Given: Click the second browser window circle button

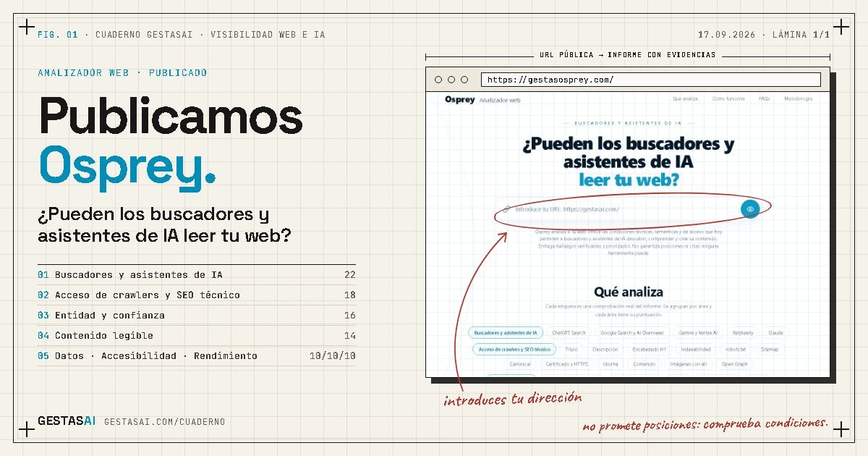Looking at the screenshot, I should (451, 80).
